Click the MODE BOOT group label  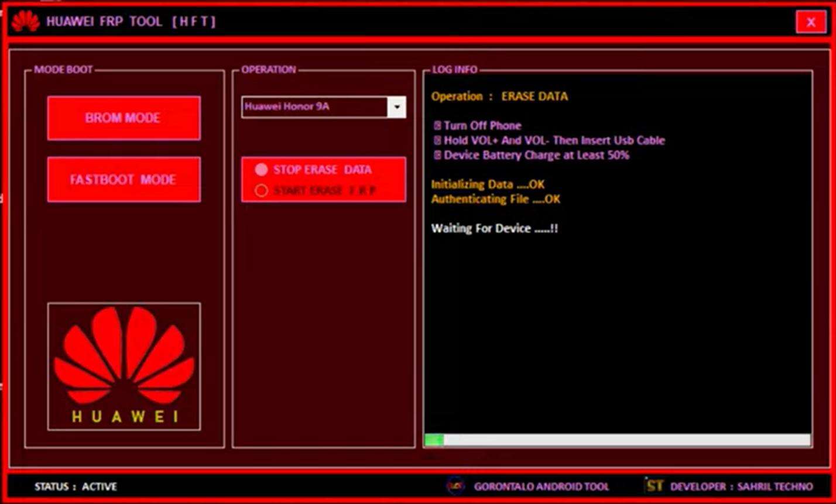tap(63, 70)
